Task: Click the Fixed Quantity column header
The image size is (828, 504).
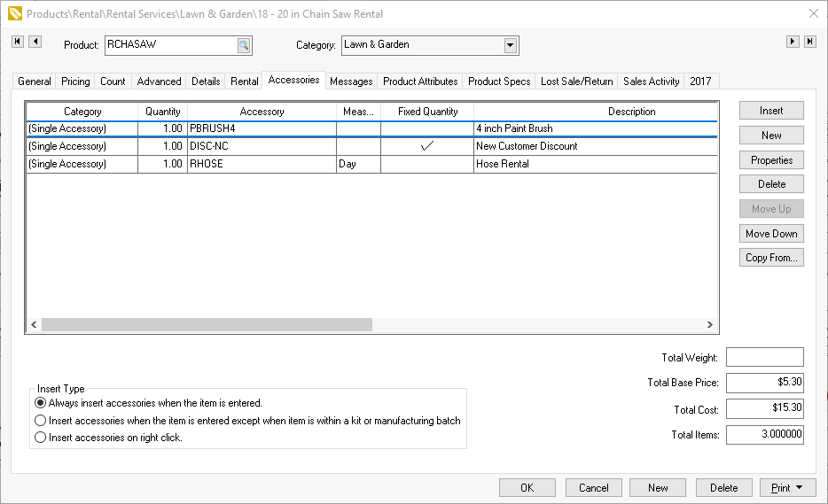Action: (427, 112)
